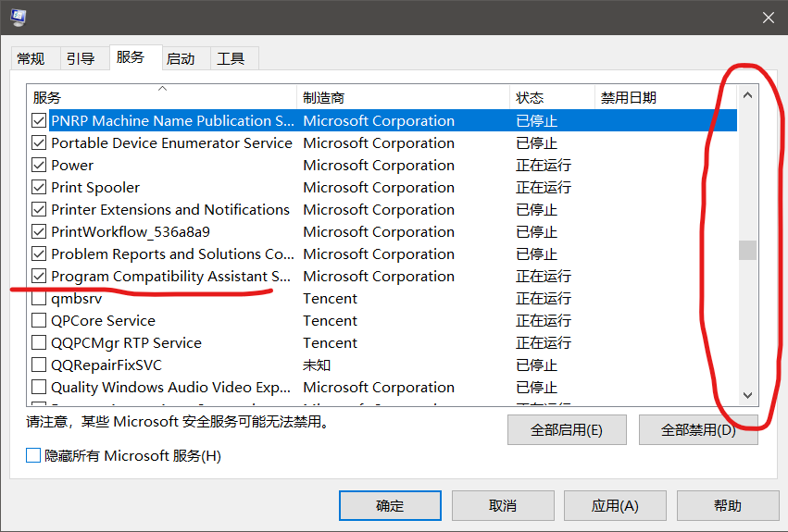Click 正在运行 status in QQPCMgr RTP row
The width and height of the screenshot is (788, 532).
[544, 342]
